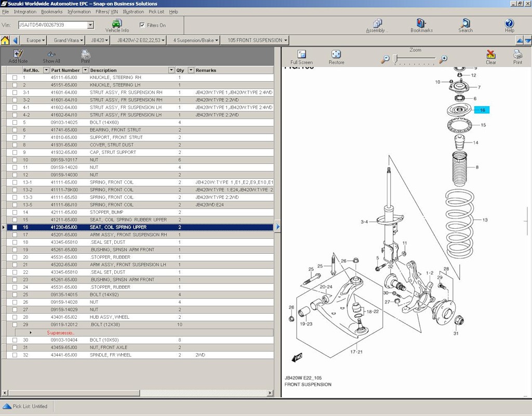The height and width of the screenshot is (416, 532).
Task: Check box for BOLT (14X60) row
Action: pos(15,123)
